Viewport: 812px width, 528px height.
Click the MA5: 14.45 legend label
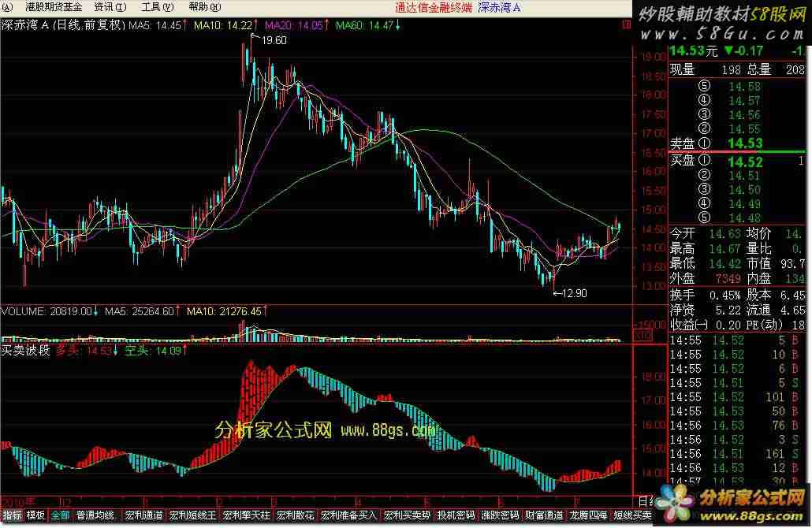pyautogui.click(x=158, y=25)
